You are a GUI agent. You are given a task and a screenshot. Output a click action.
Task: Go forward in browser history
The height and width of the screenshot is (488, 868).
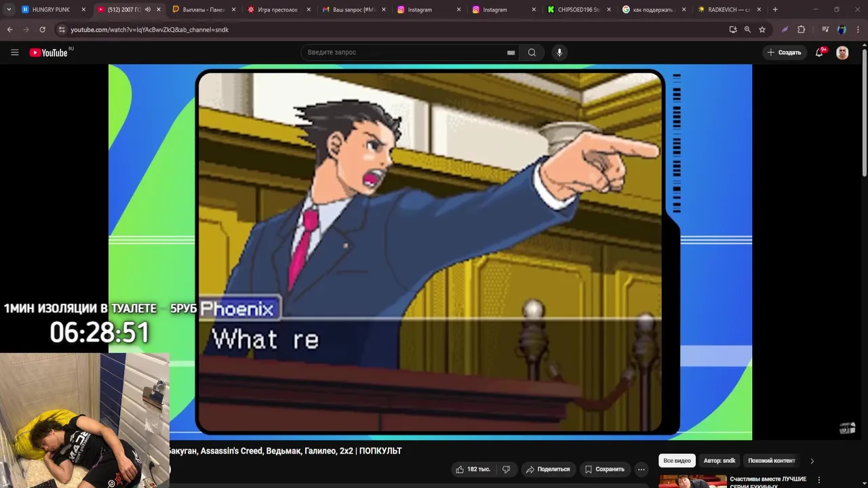26,30
